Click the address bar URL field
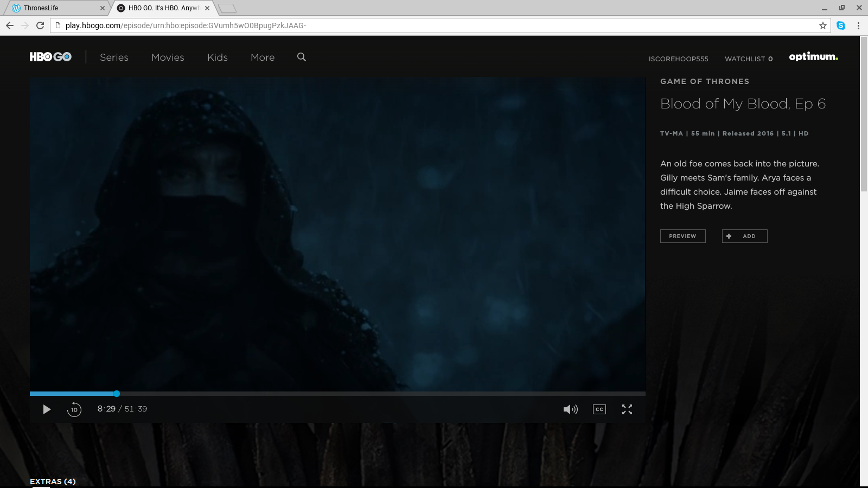The height and width of the screenshot is (488, 868). coord(434,25)
